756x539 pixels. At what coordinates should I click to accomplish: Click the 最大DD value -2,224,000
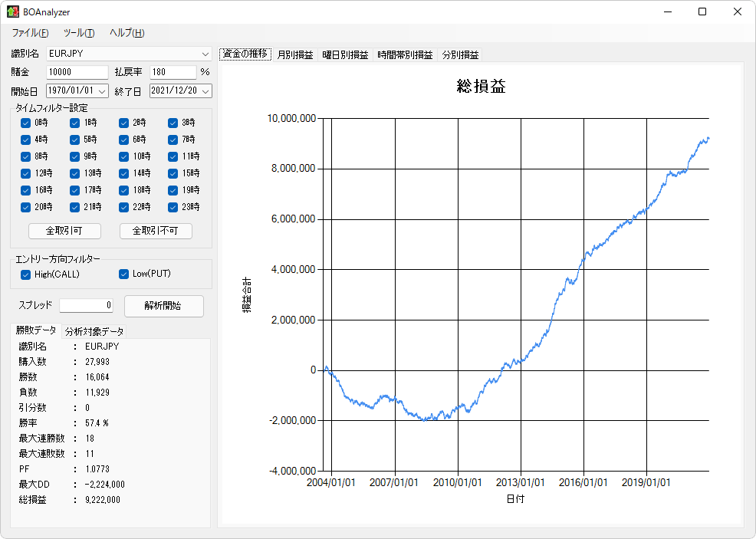click(104, 485)
